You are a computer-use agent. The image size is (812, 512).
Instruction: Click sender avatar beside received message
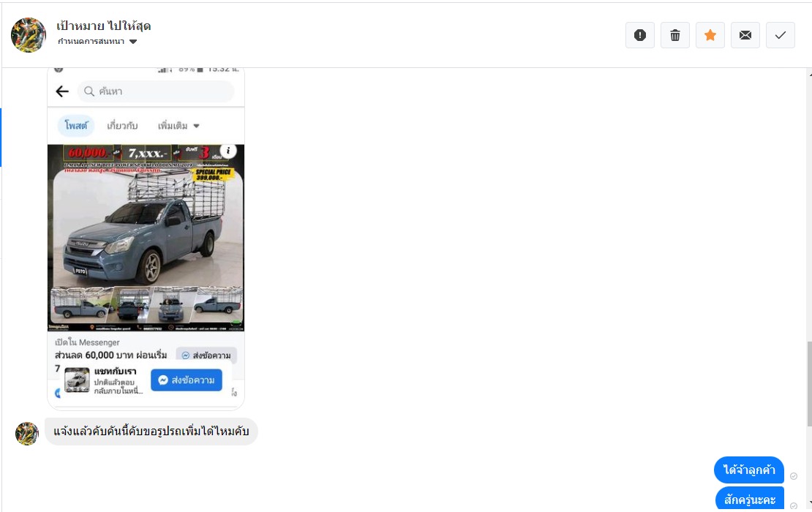(27, 433)
